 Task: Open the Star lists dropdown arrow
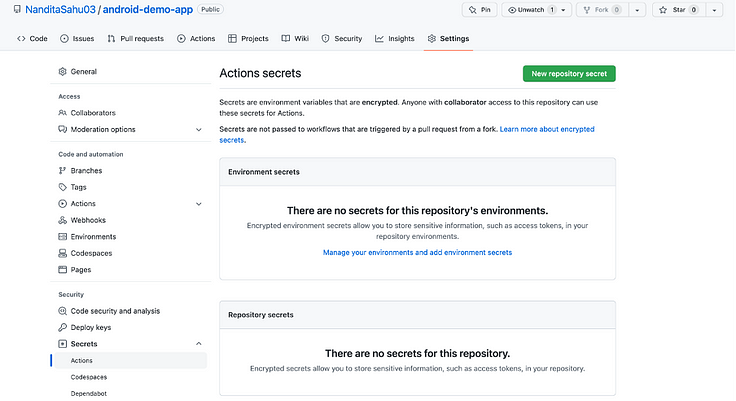pos(714,10)
